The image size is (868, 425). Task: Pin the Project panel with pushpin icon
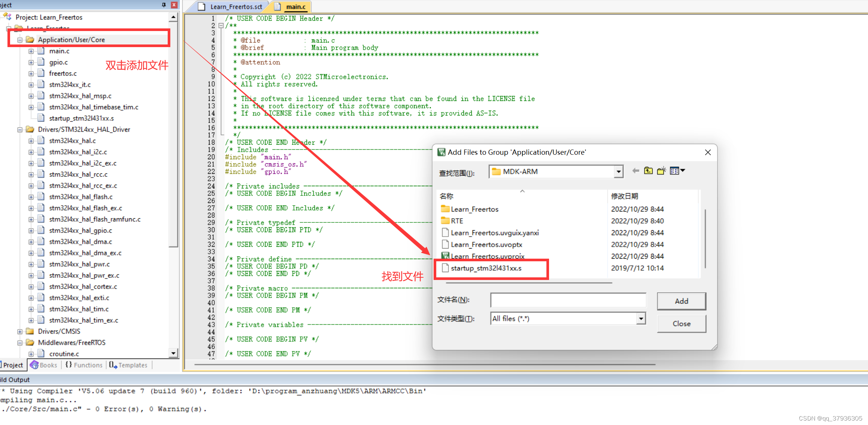pos(164,5)
